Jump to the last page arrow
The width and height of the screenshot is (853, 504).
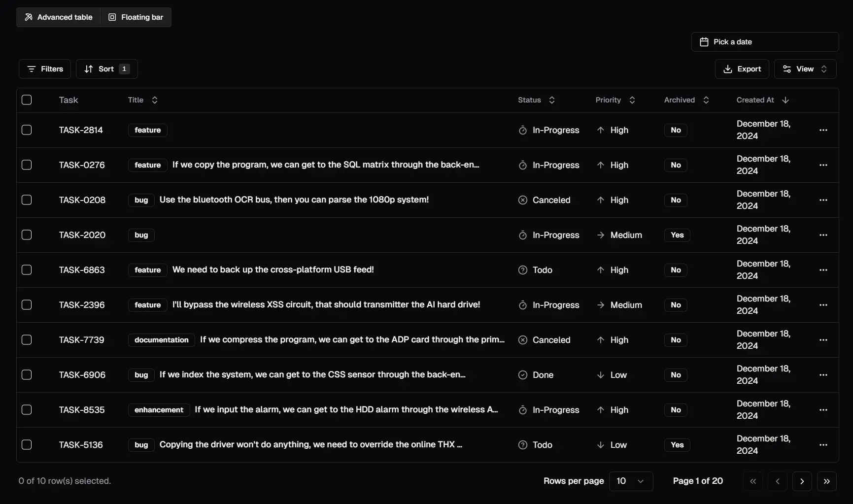pos(826,481)
